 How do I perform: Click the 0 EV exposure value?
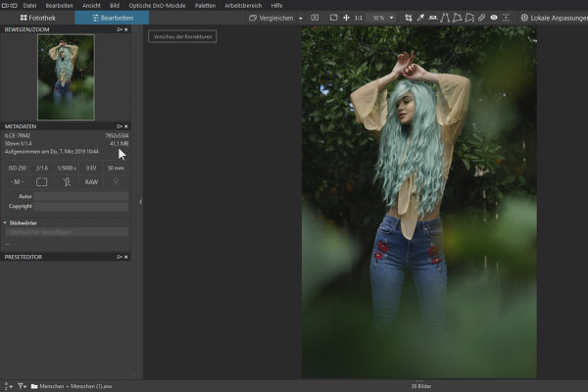pyautogui.click(x=91, y=168)
